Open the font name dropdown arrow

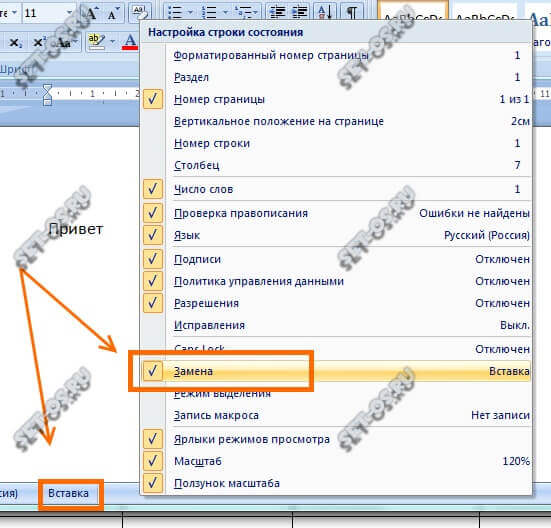tap(15, 13)
